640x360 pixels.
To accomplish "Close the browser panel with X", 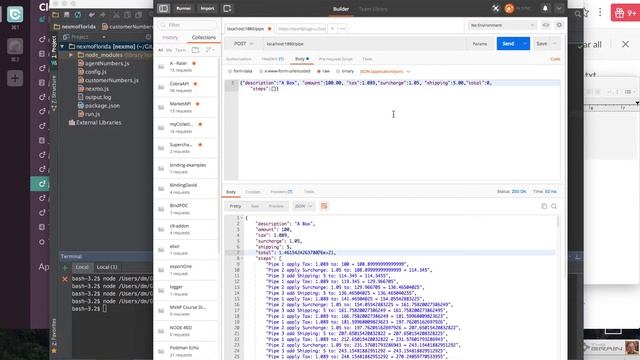I will (x=625, y=44).
